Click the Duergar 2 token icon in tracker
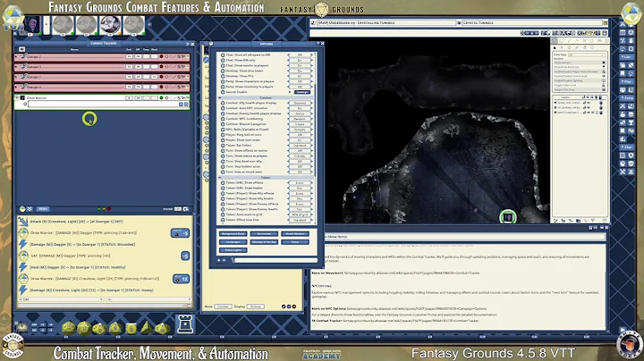This screenshot has width=644, height=361. click(23, 56)
